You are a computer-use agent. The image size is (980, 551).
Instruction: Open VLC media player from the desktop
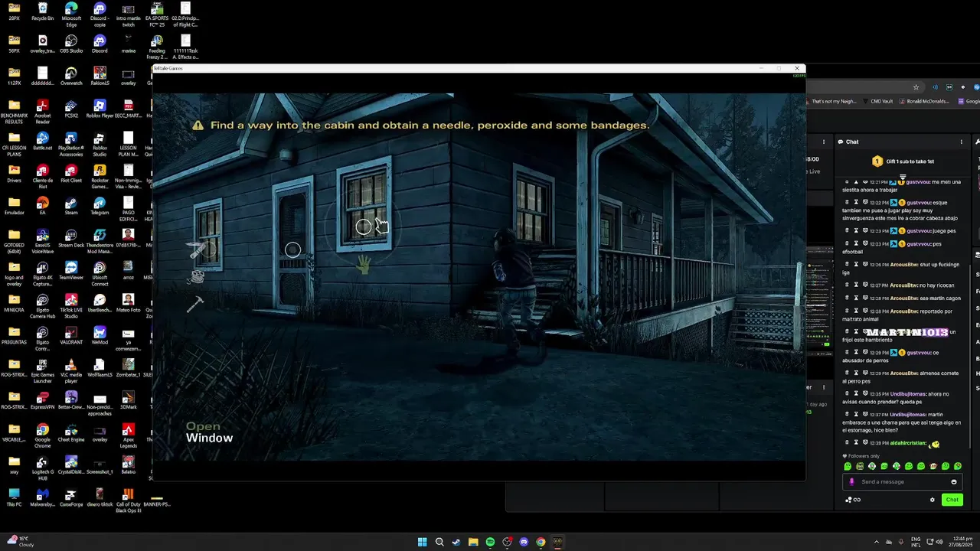71,370
